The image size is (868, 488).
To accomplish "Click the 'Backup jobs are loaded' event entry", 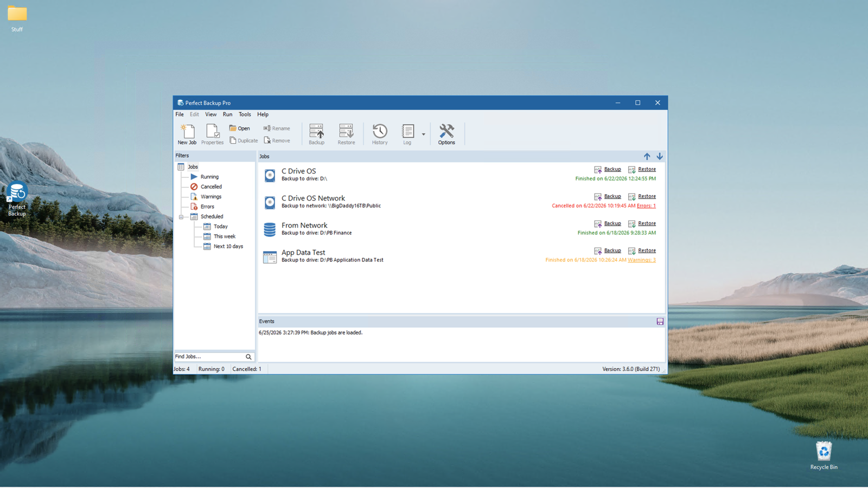I will click(x=310, y=333).
